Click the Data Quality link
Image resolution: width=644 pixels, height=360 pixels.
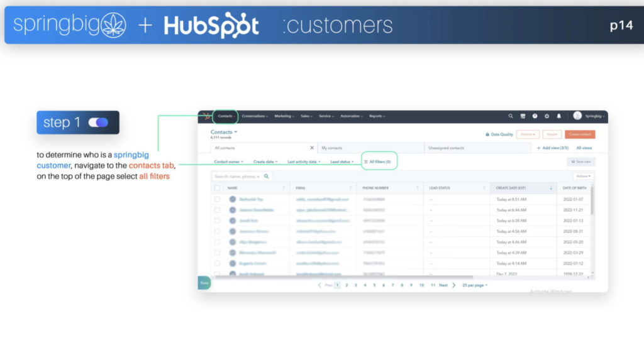(499, 134)
